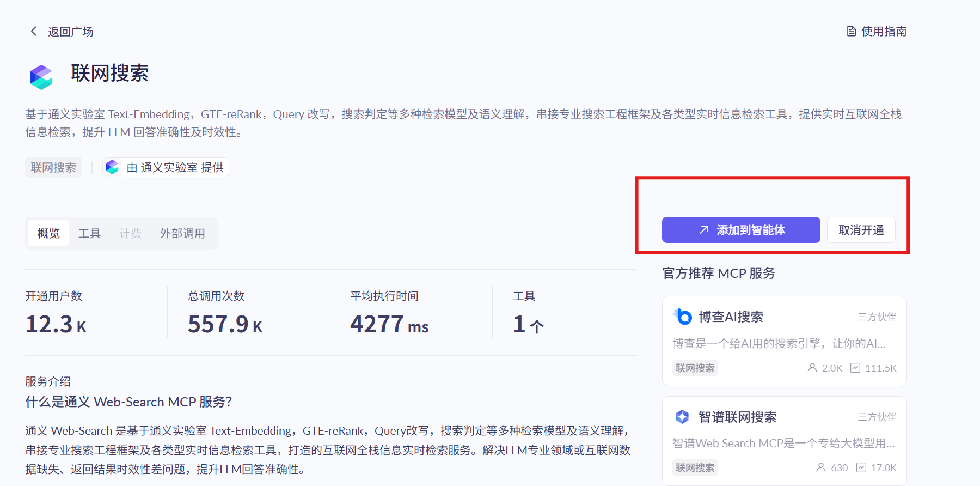The width and height of the screenshot is (980, 486).
Task: Click the call count icon beside 111.5K
Action: pyautogui.click(x=855, y=368)
